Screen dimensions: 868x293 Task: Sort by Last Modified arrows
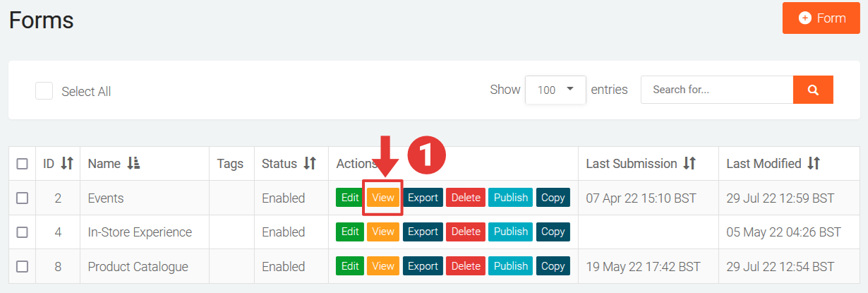(814, 164)
